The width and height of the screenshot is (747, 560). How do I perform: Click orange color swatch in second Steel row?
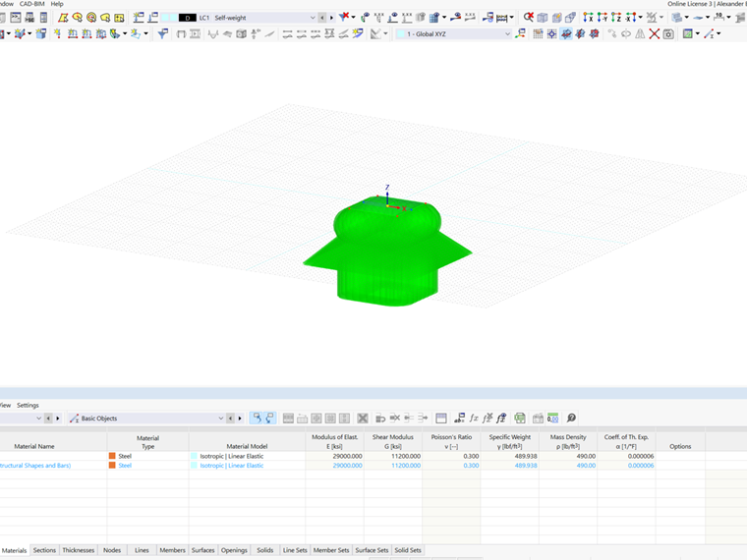[x=112, y=466]
